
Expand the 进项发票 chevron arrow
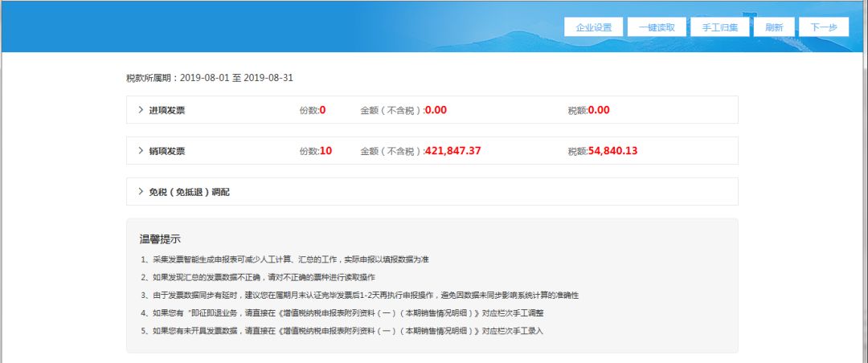141,110
